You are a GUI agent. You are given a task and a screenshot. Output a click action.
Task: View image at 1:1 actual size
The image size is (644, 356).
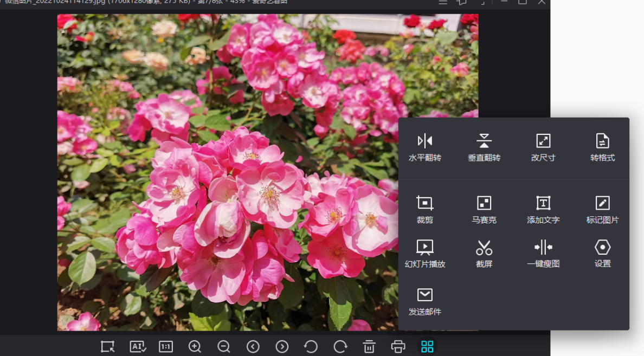[165, 347]
